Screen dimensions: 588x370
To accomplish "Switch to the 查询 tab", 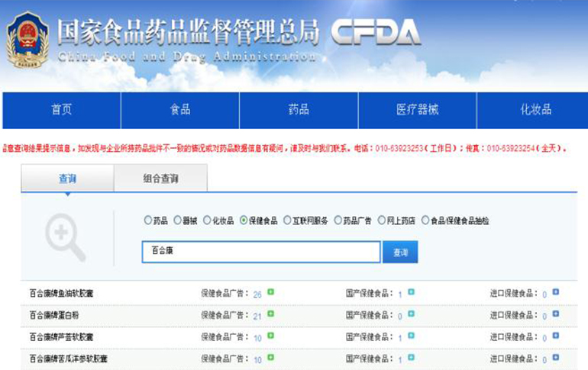I will tap(67, 179).
